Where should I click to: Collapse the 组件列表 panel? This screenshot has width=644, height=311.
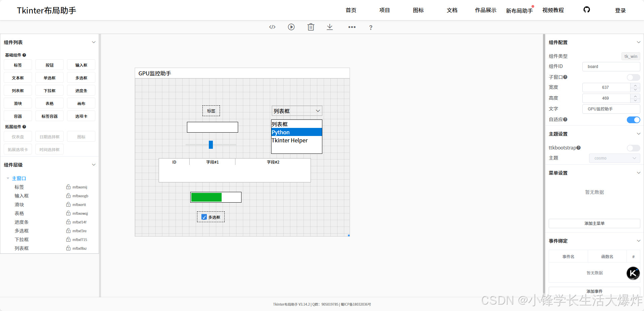[x=94, y=42]
